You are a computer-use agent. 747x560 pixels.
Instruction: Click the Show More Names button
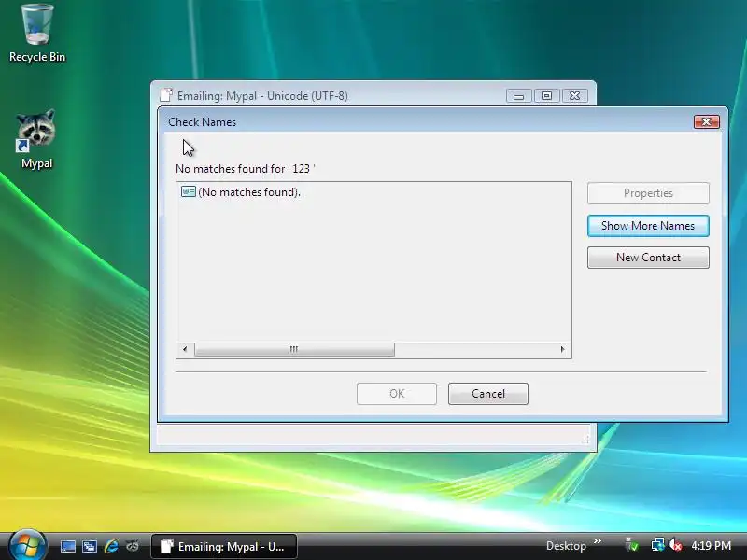click(648, 226)
